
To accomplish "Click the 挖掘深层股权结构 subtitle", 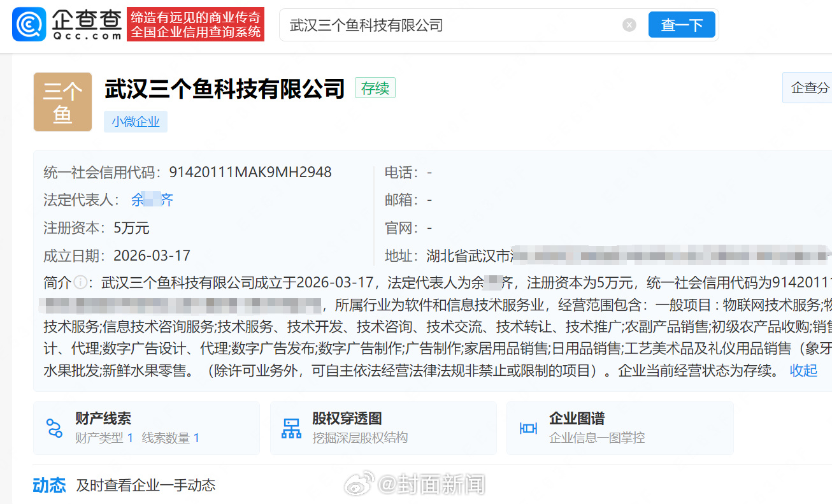I will (360, 438).
